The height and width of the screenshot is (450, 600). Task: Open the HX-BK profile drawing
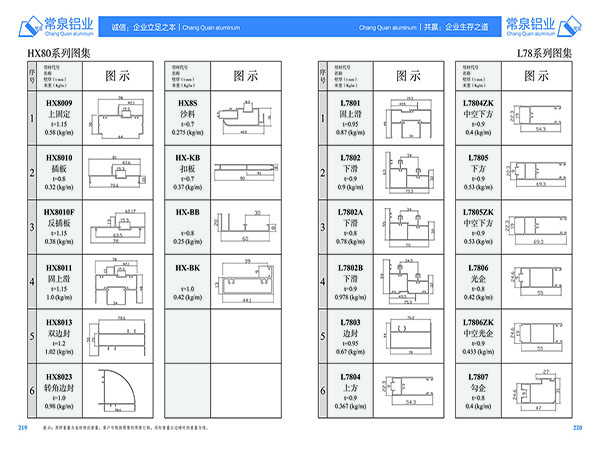(x=246, y=282)
